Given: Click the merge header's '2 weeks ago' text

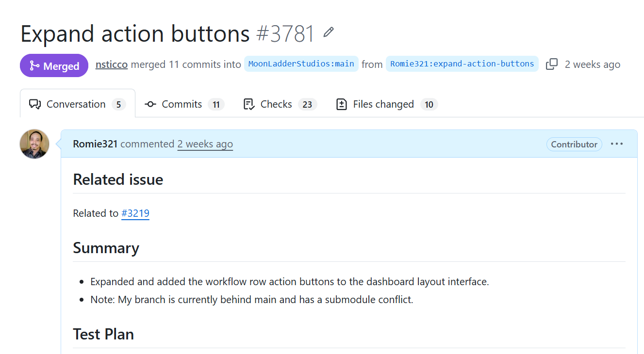Looking at the screenshot, I should [593, 64].
